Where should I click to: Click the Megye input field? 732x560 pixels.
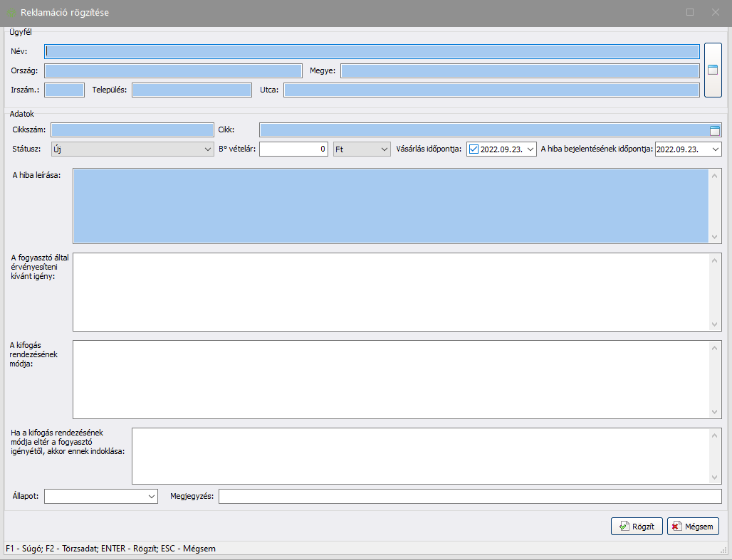pos(520,70)
